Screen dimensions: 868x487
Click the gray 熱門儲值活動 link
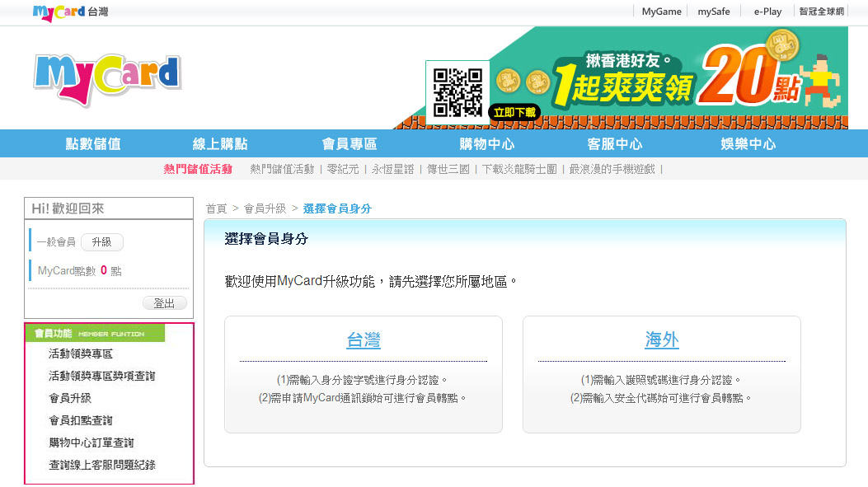tap(282, 170)
